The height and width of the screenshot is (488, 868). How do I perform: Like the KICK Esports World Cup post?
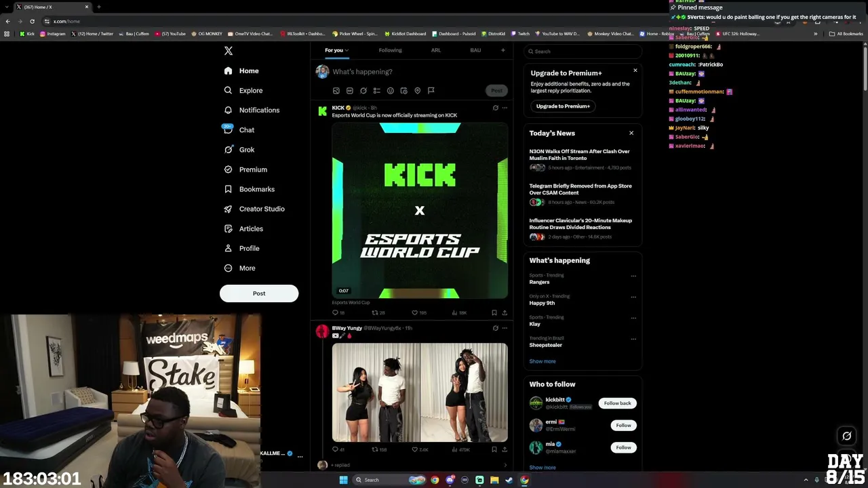coord(419,312)
